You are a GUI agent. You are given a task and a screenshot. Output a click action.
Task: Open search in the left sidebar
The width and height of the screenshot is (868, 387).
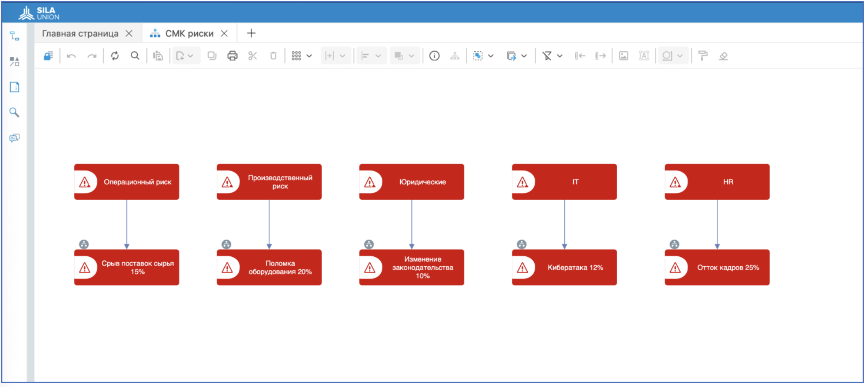[x=14, y=112]
